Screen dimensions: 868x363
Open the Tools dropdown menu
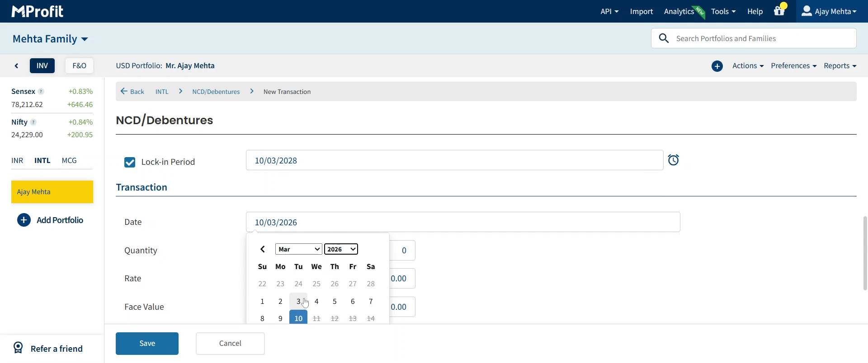point(723,11)
